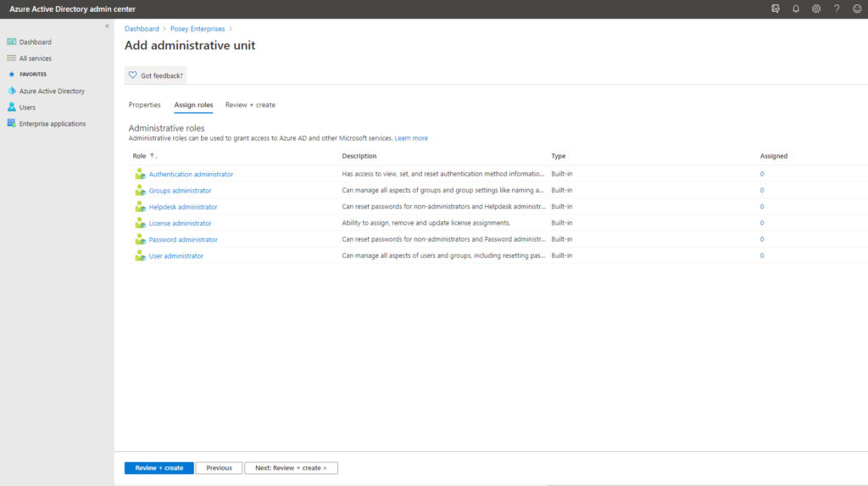The image size is (868, 486).
Task: Select the Assign roles tab
Action: point(193,104)
